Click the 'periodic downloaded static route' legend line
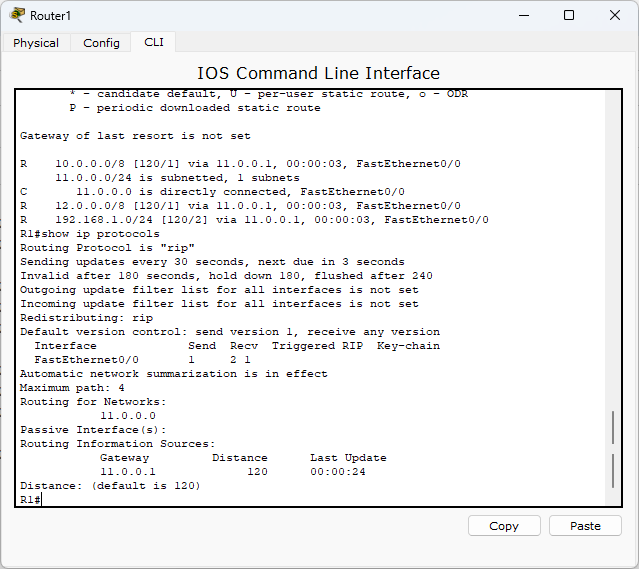 click(x=195, y=108)
